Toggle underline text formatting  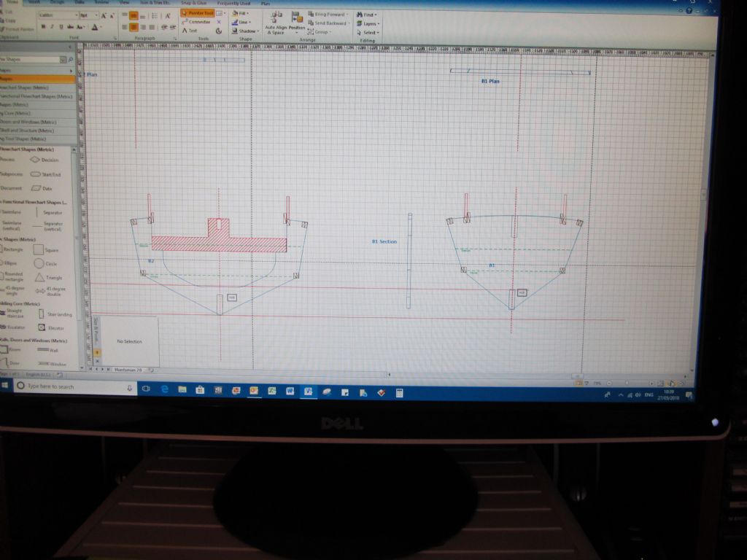point(61,27)
